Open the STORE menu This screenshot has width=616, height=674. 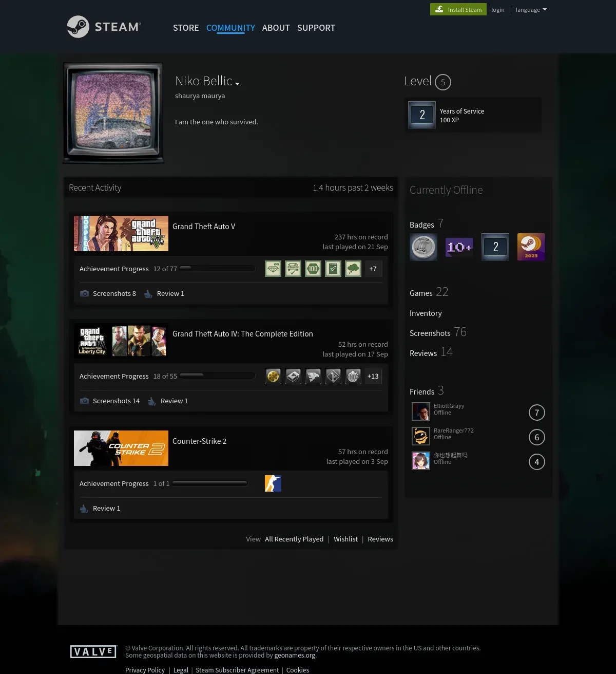pyautogui.click(x=186, y=28)
